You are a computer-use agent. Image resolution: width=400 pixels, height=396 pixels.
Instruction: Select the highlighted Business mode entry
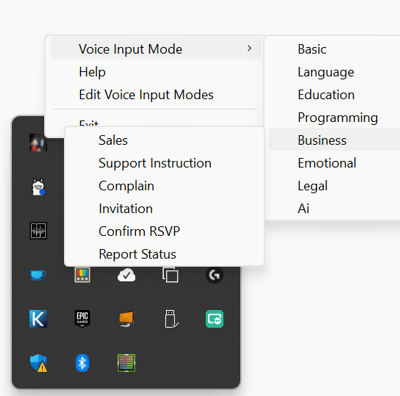pyautogui.click(x=334, y=140)
